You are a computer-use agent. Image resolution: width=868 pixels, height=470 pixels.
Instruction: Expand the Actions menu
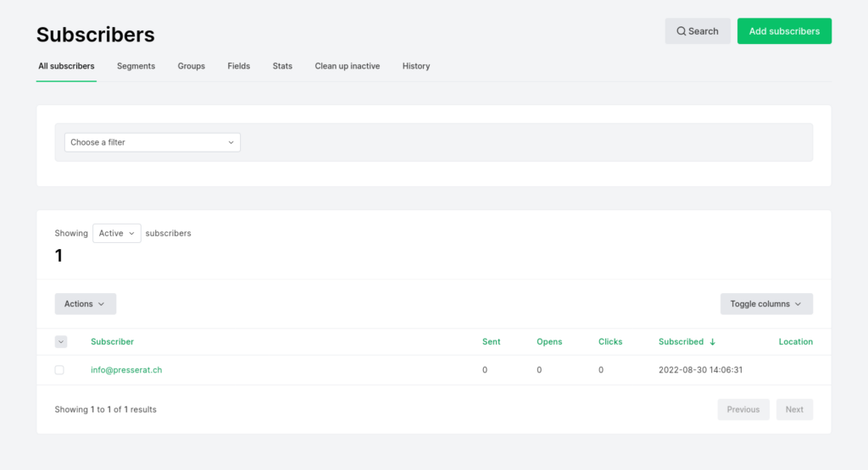click(86, 303)
